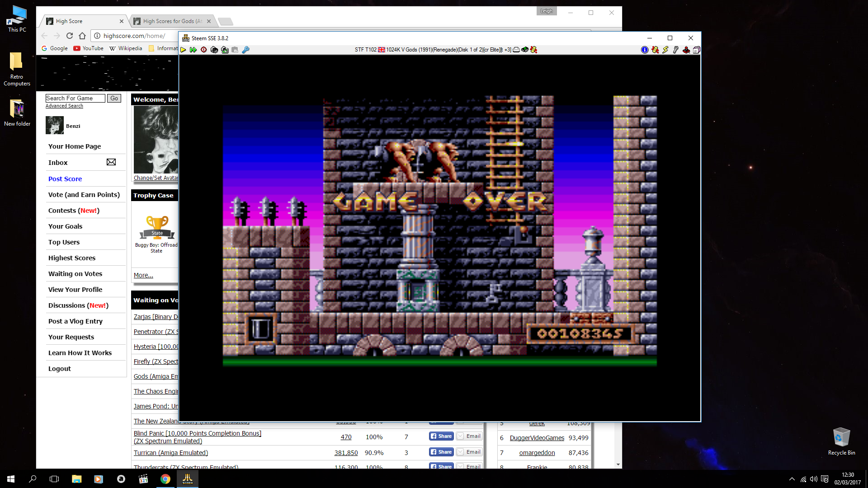Click the yellow lightning shortcuts icon
The image size is (868, 488).
click(665, 50)
